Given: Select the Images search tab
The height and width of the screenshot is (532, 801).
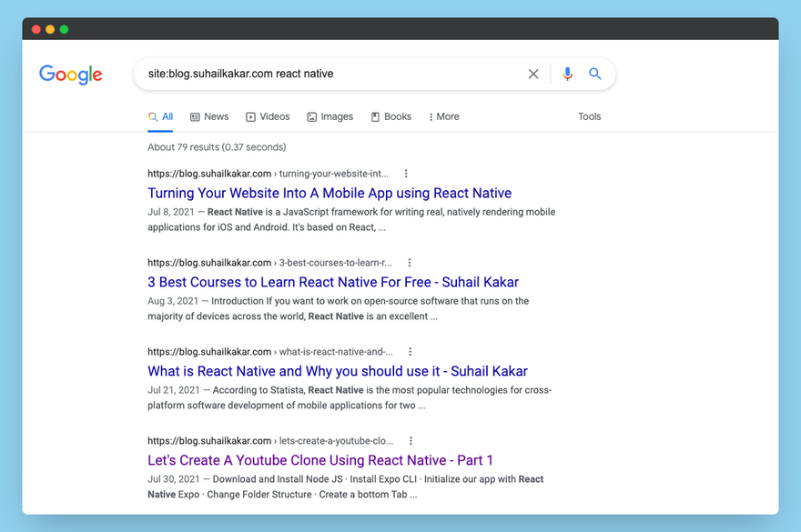Looking at the screenshot, I should (330, 116).
